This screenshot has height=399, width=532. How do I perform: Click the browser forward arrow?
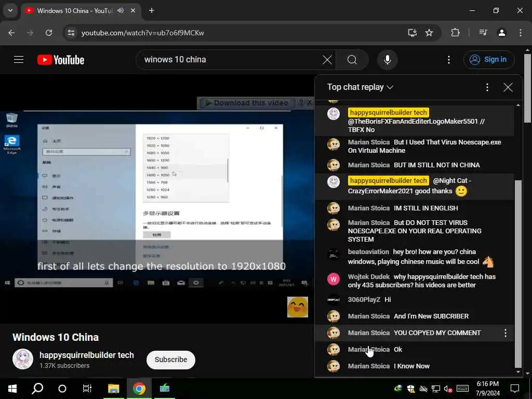click(x=30, y=33)
